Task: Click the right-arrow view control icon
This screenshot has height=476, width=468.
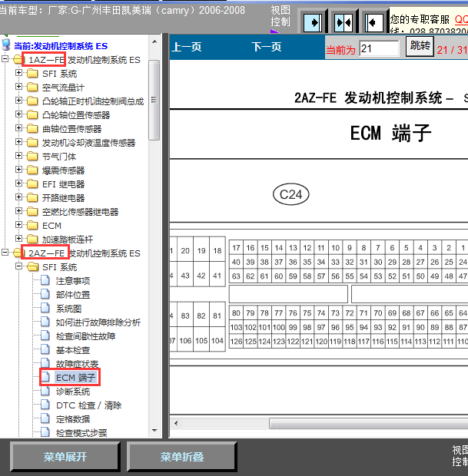Action: 313,22
